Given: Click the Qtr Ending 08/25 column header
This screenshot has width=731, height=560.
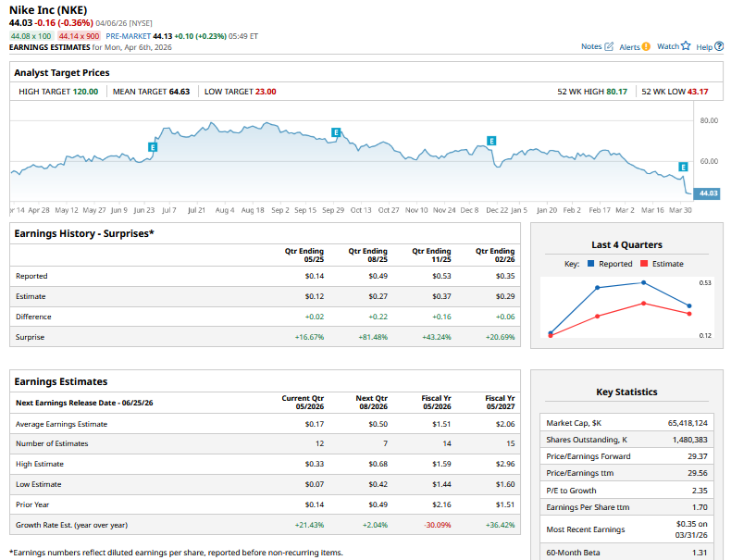Looking at the screenshot, I should 367,255.
